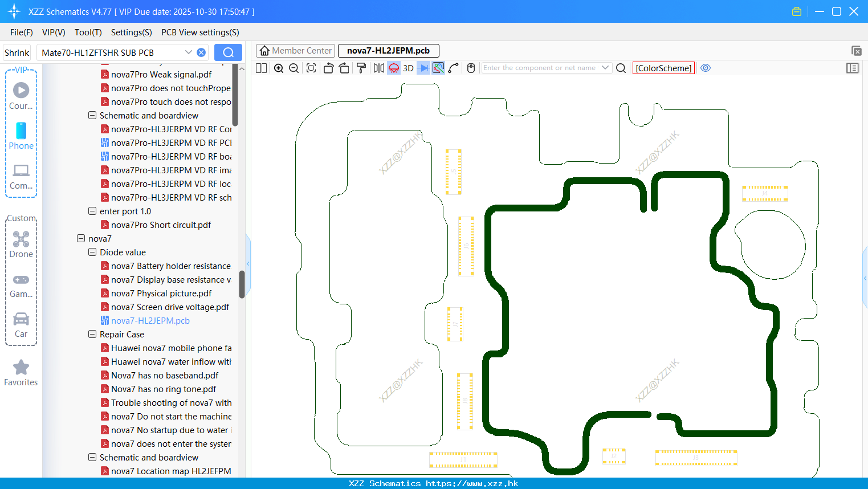
Task: Open PCB View settings(S) menu
Action: (200, 32)
